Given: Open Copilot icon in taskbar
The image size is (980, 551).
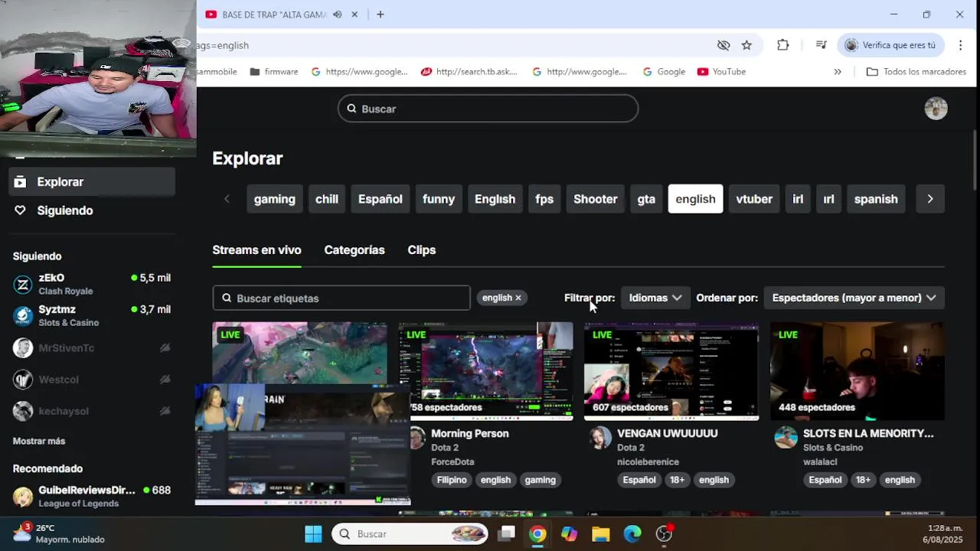Looking at the screenshot, I should tap(569, 534).
